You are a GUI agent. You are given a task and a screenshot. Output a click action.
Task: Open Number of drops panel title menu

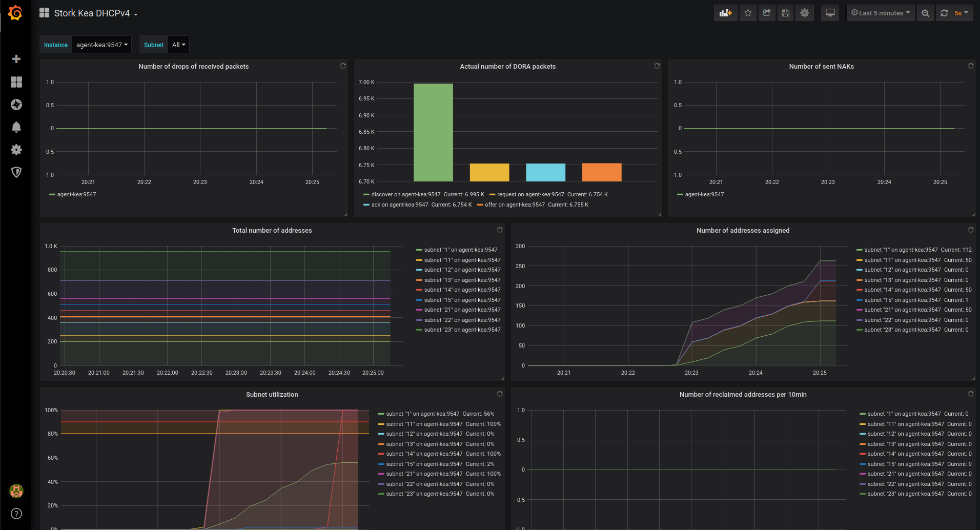(x=194, y=67)
